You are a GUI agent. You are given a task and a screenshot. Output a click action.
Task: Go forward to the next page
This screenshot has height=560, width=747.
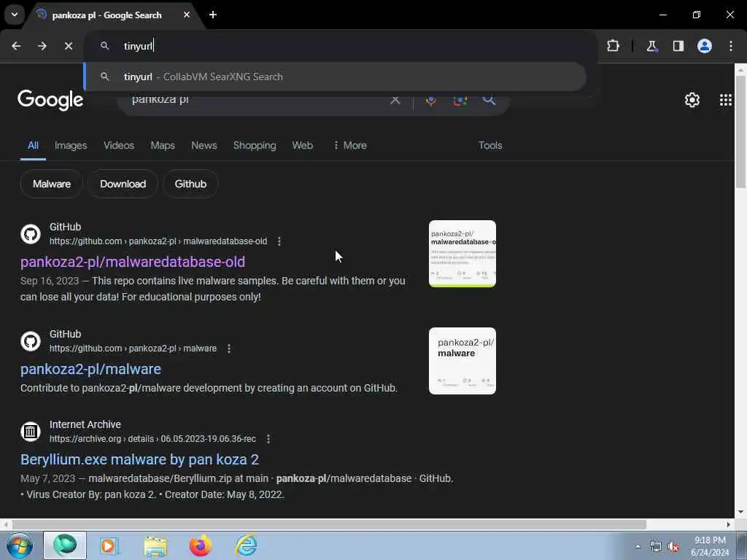pyautogui.click(x=42, y=46)
